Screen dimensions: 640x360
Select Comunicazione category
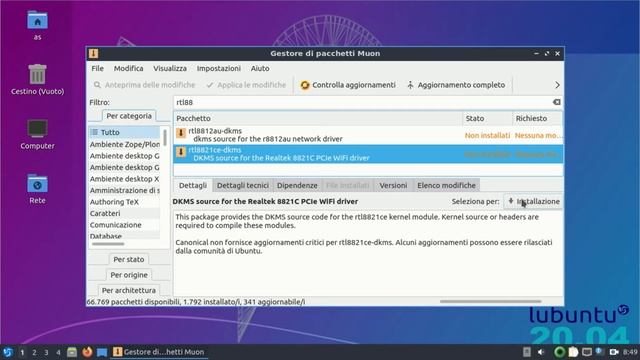click(124, 224)
